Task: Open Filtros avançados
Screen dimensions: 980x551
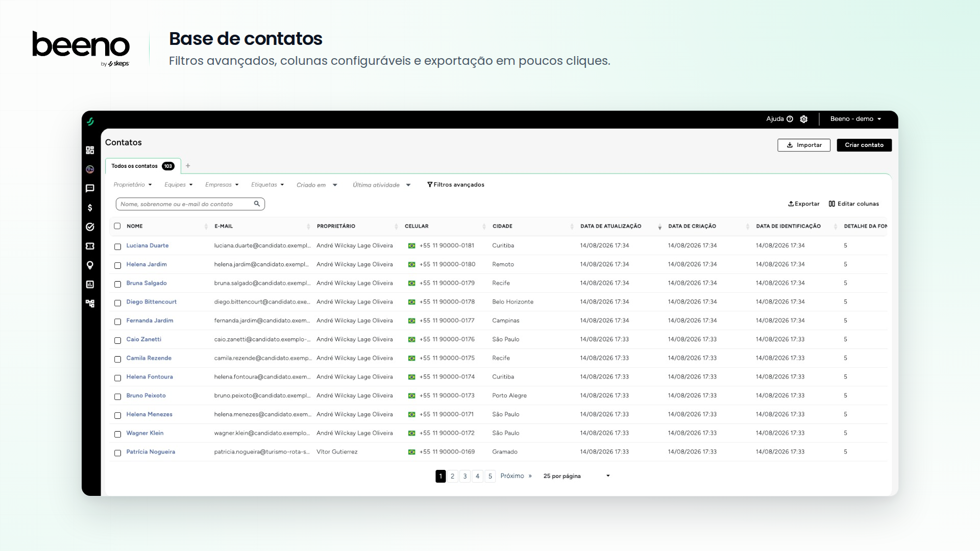Action: [456, 185]
